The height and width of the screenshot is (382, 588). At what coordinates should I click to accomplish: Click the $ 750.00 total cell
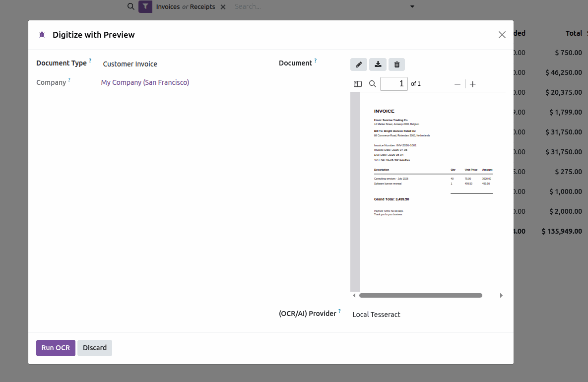tap(569, 53)
